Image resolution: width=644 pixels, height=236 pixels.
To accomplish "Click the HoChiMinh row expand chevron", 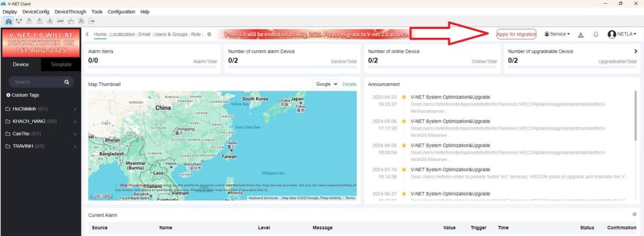I will tap(75, 110).
